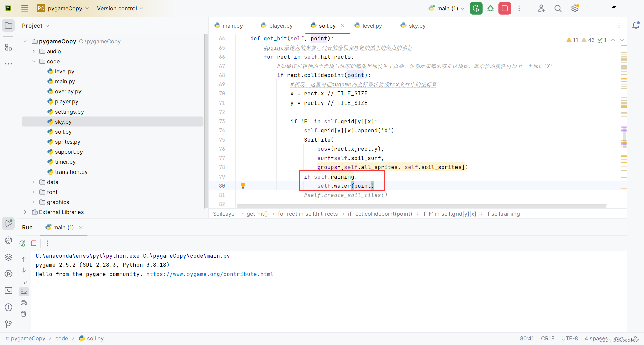The width and height of the screenshot is (644, 345).
Task: Collapse the pygameCopy root folder
Action: click(25, 41)
